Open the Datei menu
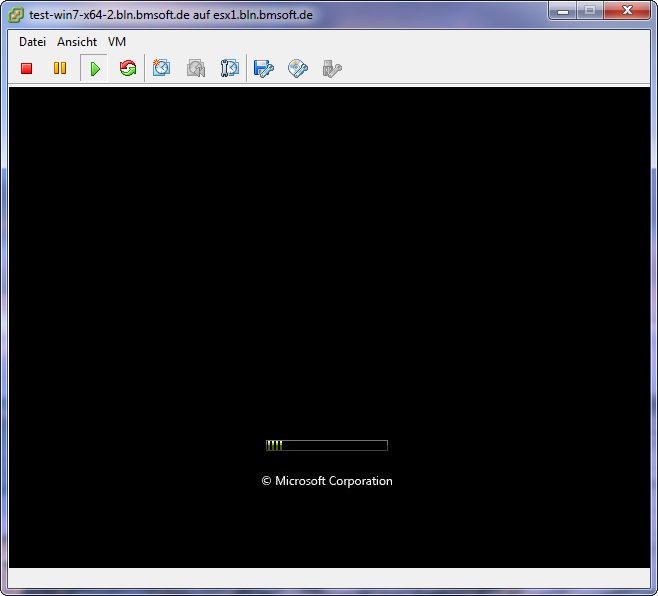The image size is (658, 596). 32,42
